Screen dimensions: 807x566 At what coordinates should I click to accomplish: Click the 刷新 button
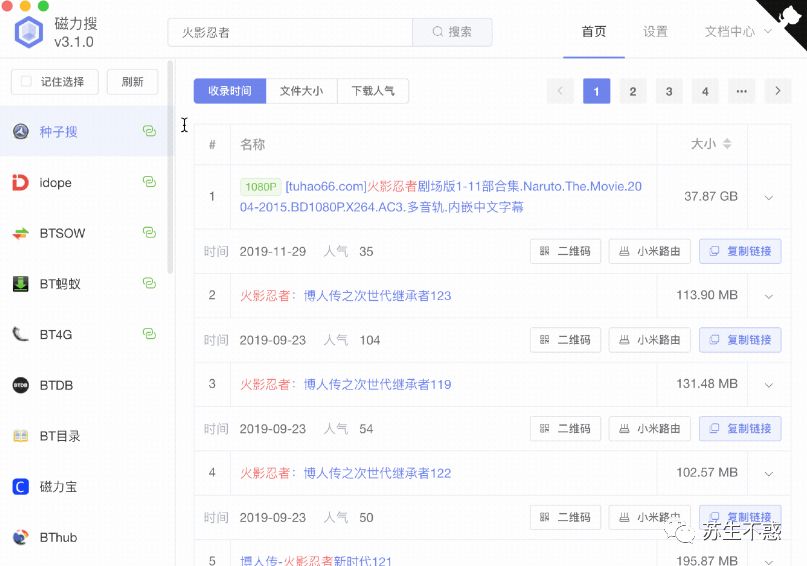click(132, 82)
